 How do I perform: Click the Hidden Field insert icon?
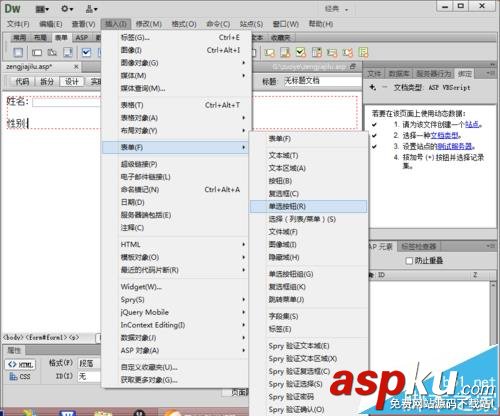pos(52,53)
